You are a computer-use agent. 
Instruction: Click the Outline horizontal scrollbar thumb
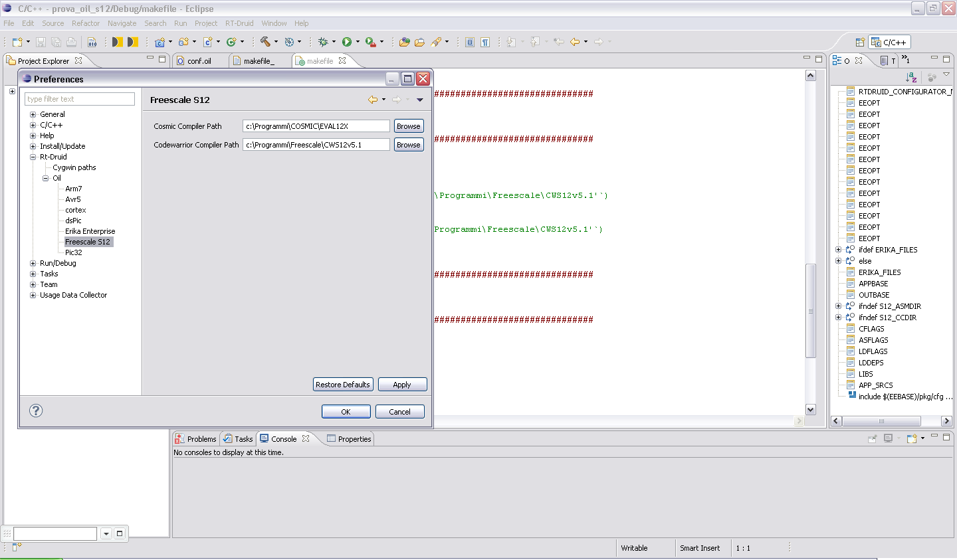point(882,421)
